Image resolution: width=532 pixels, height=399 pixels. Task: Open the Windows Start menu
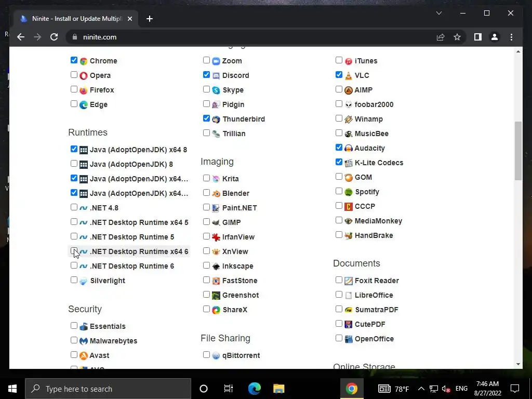[12, 389]
